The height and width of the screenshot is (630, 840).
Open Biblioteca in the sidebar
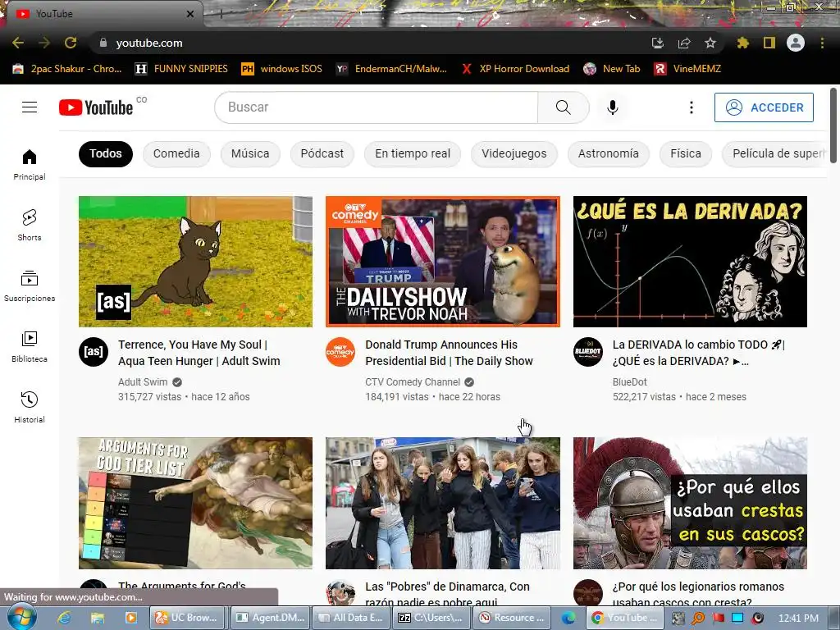point(30,347)
